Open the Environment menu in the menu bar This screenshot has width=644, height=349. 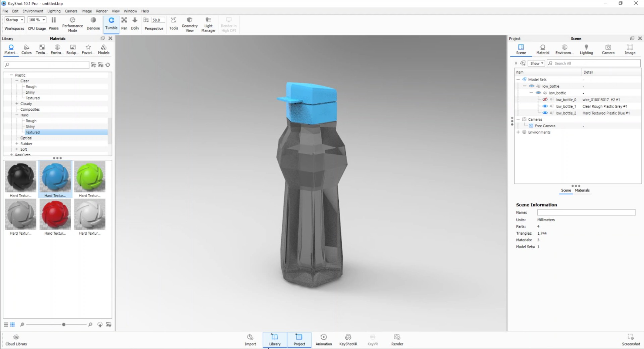pos(33,11)
